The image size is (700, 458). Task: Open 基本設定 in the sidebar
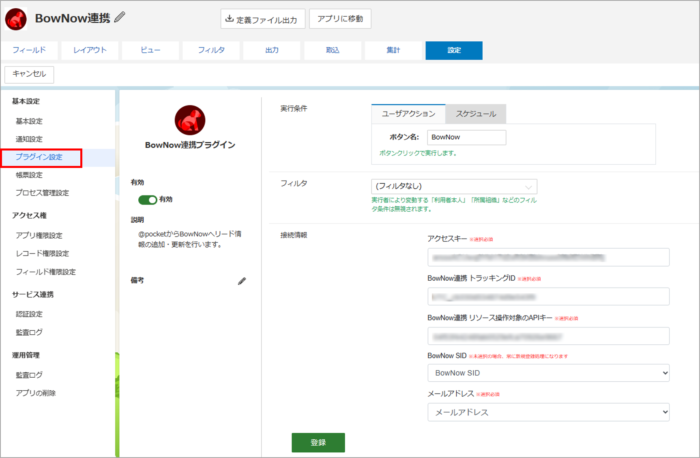29,121
